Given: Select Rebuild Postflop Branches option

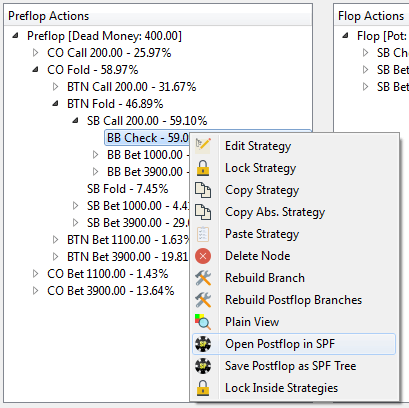Looking at the screenshot, I should (x=293, y=300).
